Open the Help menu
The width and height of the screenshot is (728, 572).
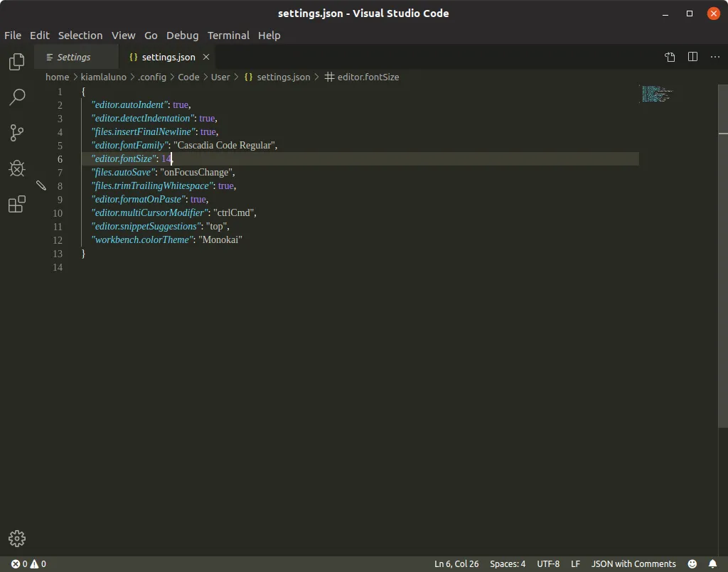tap(269, 36)
